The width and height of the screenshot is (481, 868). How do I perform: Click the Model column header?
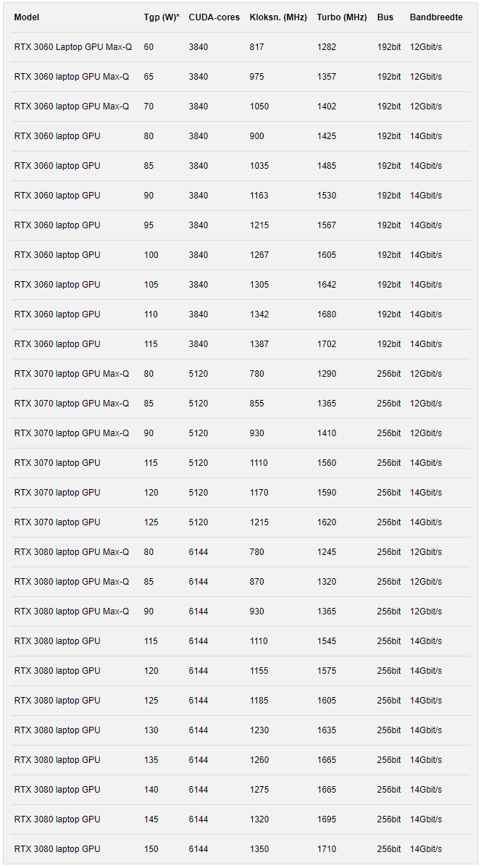(27, 17)
